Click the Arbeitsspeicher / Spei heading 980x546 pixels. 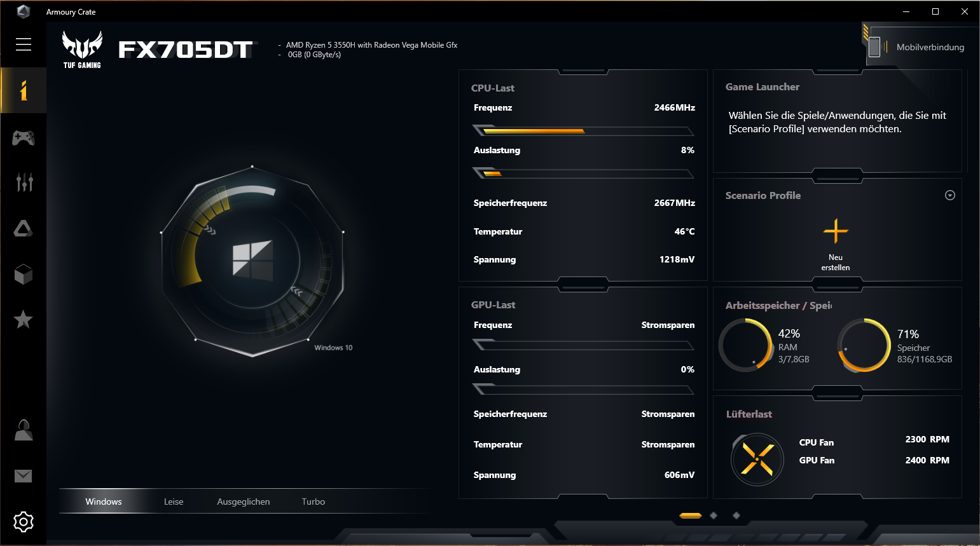pos(779,306)
